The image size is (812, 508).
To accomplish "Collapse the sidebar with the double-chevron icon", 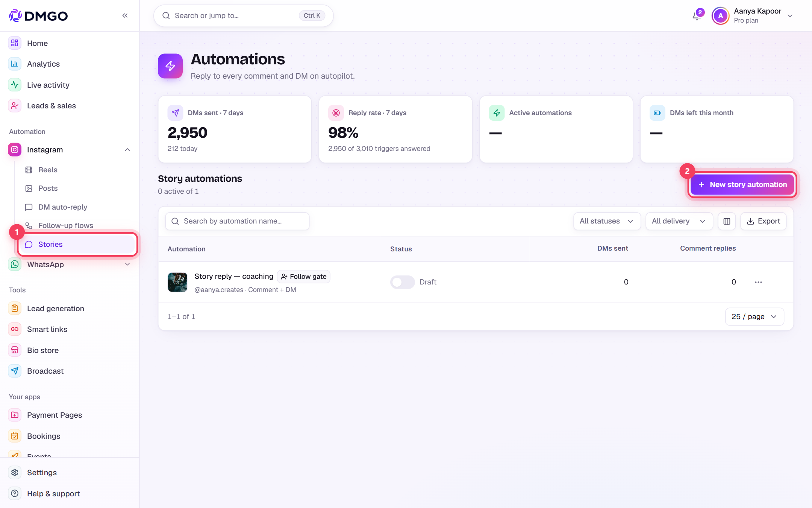I will 125,15.
